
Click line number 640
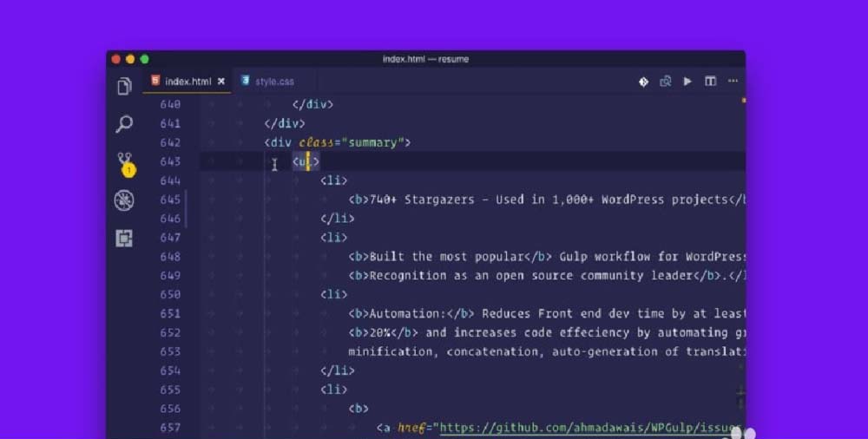(170, 105)
